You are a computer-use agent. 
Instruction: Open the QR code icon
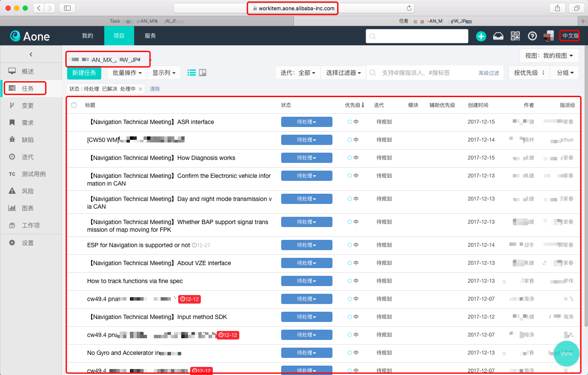pos(515,36)
